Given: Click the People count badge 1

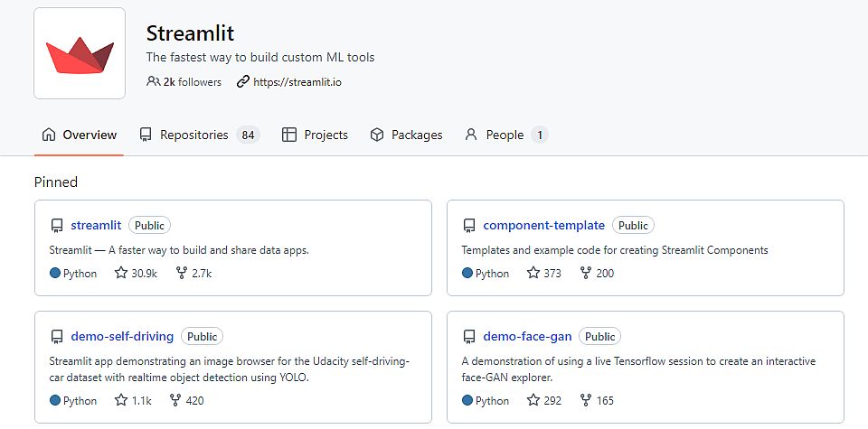Looking at the screenshot, I should 540,135.
